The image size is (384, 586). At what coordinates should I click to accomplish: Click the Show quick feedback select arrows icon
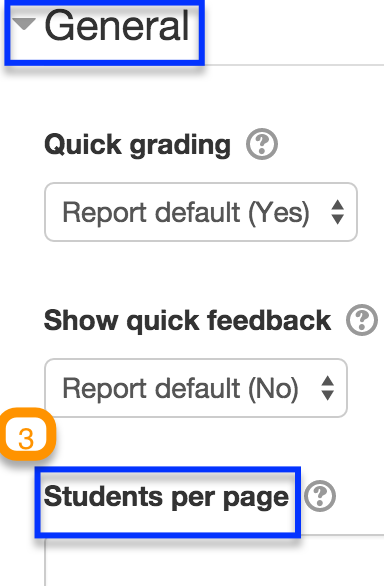coord(328,388)
